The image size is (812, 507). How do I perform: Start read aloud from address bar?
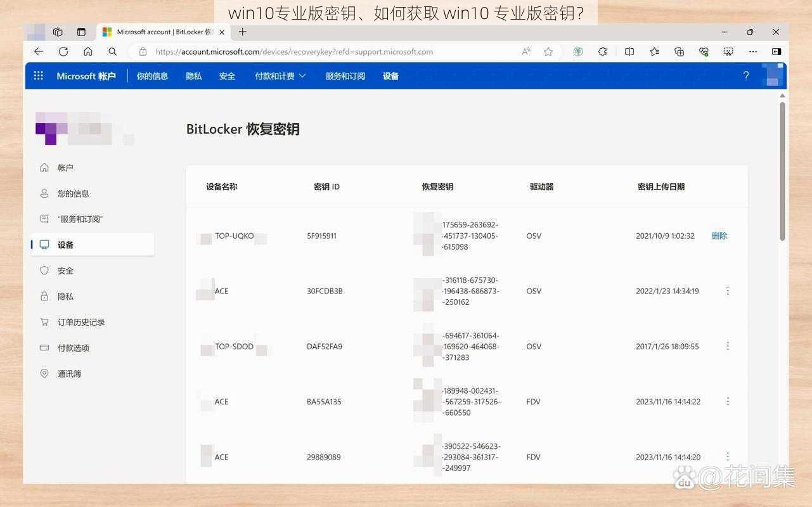pyautogui.click(x=526, y=51)
